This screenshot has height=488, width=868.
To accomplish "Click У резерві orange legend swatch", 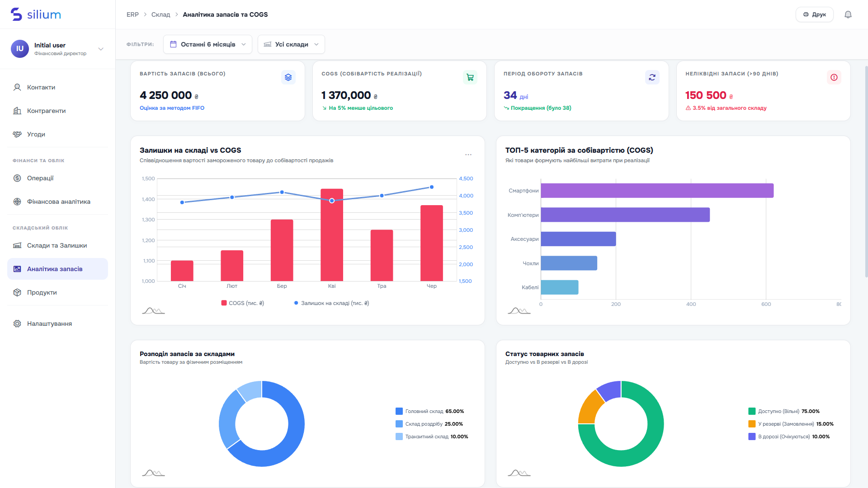I will (752, 424).
